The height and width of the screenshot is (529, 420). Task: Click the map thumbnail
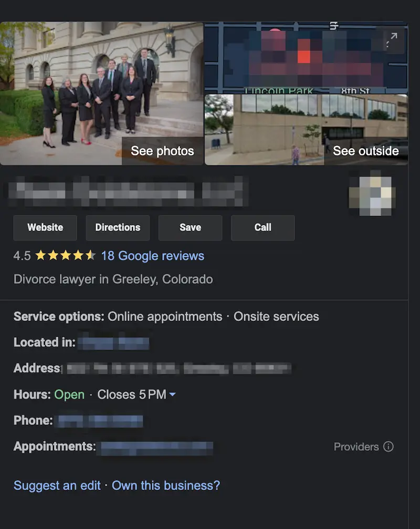[x=306, y=58]
